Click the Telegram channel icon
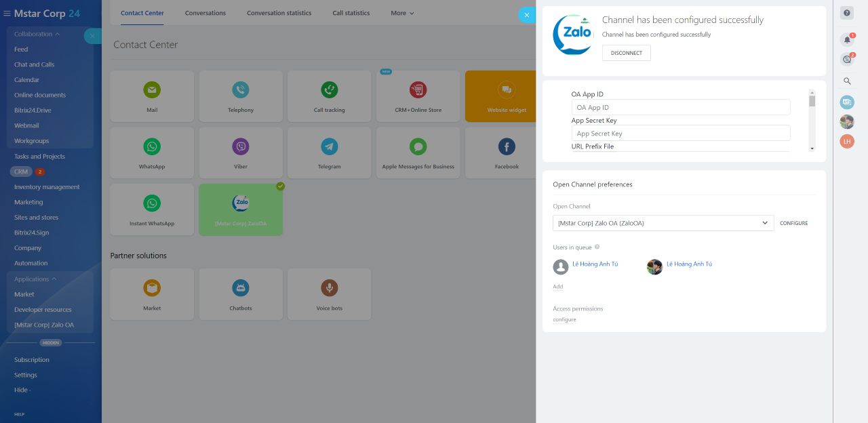The image size is (868, 423). point(330,146)
